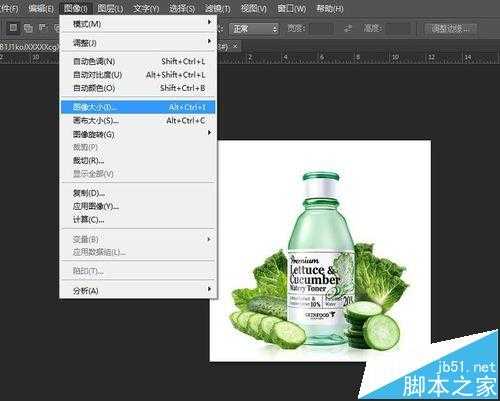Choose the highlighted 图像大小(I)... entry
The image size is (500, 401).
tap(138, 107)
